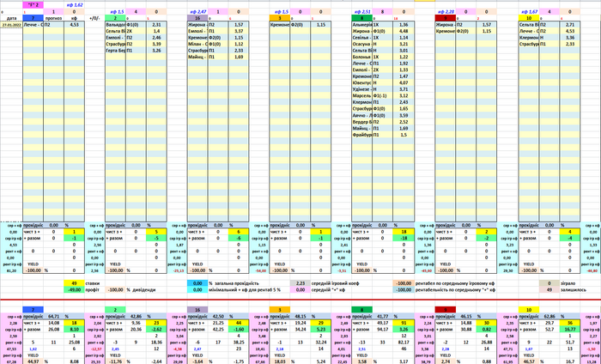Click the Мілан match cell
The image size is (601, 364).
197,44
